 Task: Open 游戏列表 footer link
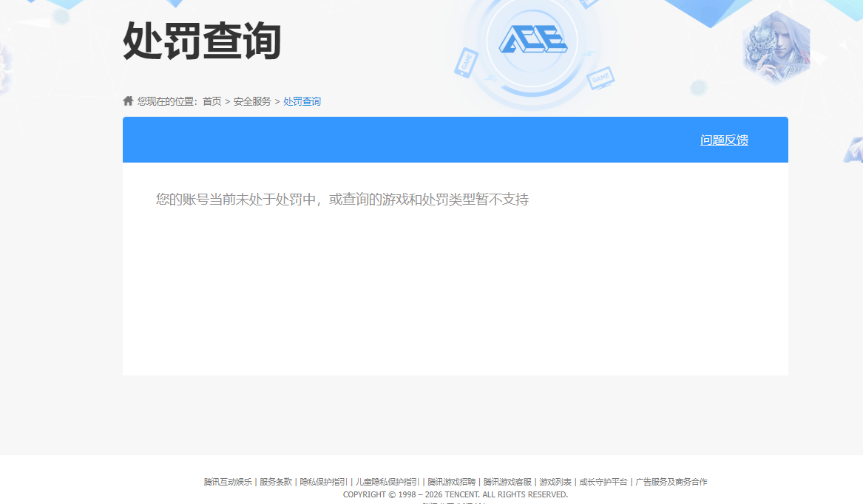point(555,482)
